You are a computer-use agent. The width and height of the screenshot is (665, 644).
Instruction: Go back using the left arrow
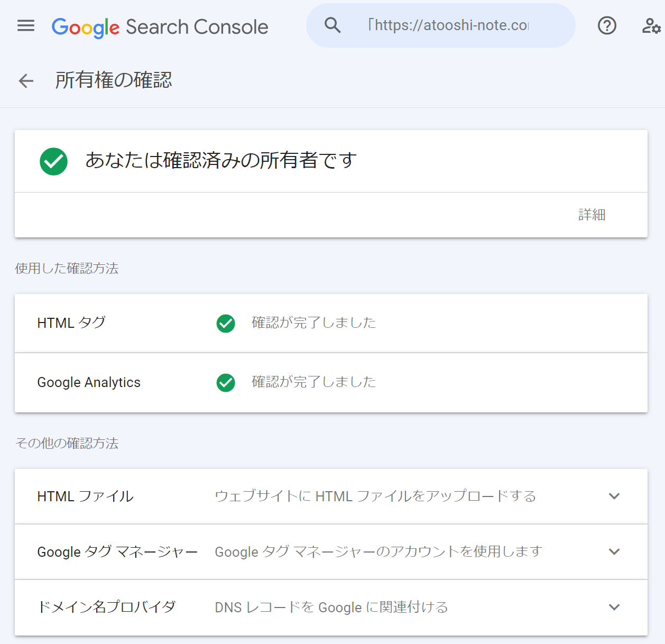26,81
